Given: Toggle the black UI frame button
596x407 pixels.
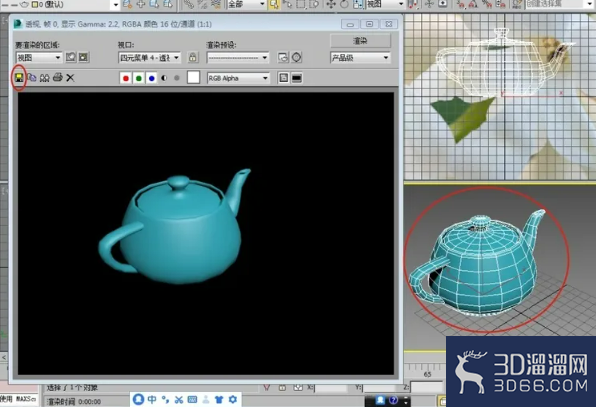Looking at the screenshot, I should [296, 78].
